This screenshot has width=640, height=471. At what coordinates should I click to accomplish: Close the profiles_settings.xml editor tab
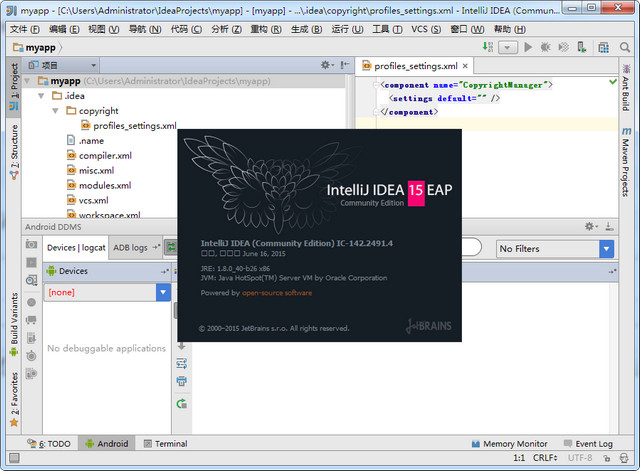[x=465, y=66]
